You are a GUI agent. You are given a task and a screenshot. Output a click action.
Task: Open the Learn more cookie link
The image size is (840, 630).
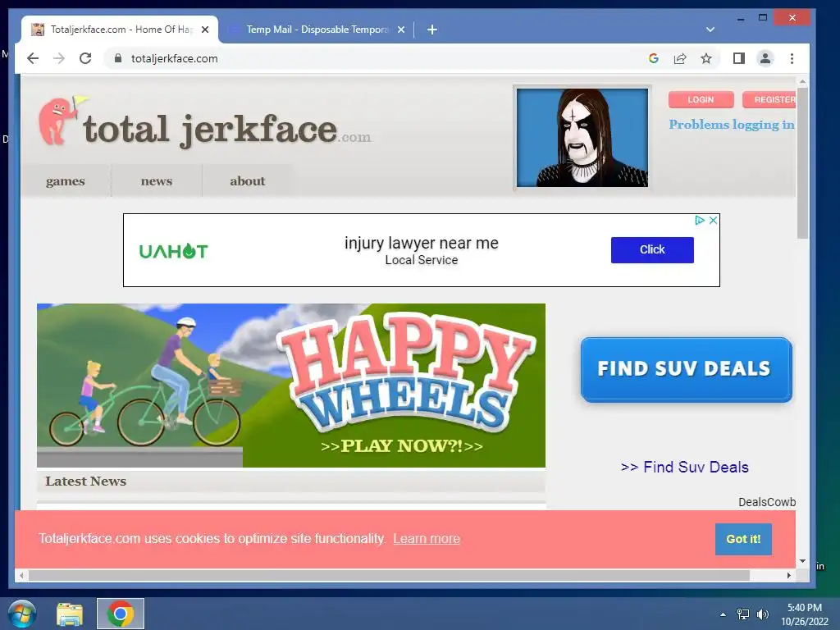click(427, 538)
